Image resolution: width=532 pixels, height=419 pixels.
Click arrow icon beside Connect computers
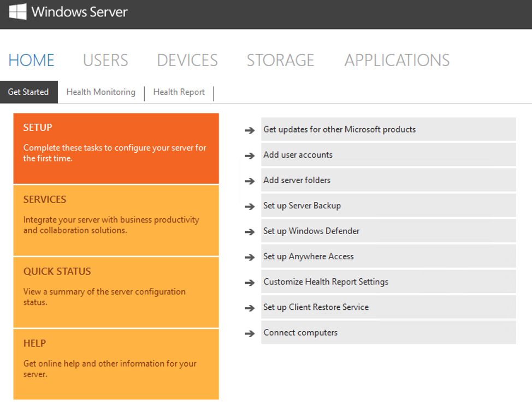pos(250,333)
